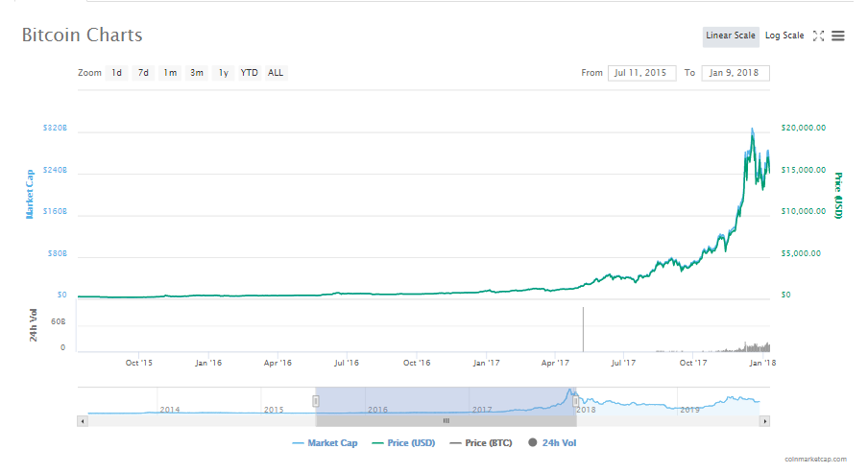
Task: Click the Oct '15 x-axis label
Action: point(138,363)
